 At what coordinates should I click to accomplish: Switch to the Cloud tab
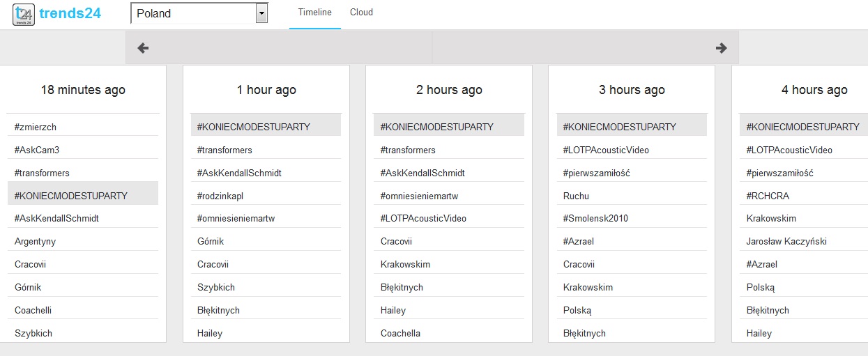(x=361, y=13)
